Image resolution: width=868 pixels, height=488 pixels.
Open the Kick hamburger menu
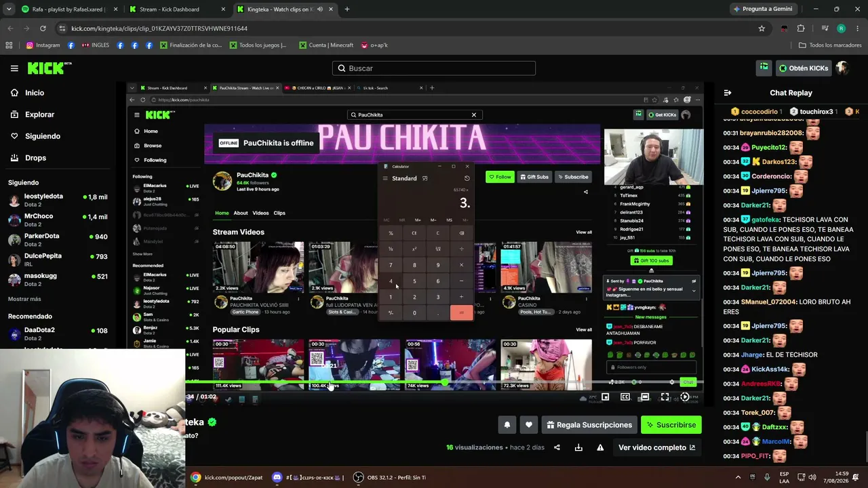[14, 68]
